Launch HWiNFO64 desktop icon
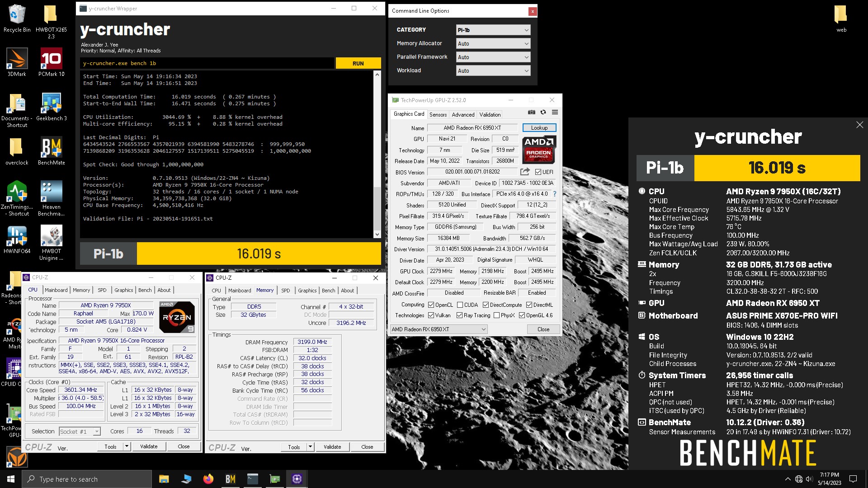The width and height of the screenshot is (868, 488). (x=17, y=240)
